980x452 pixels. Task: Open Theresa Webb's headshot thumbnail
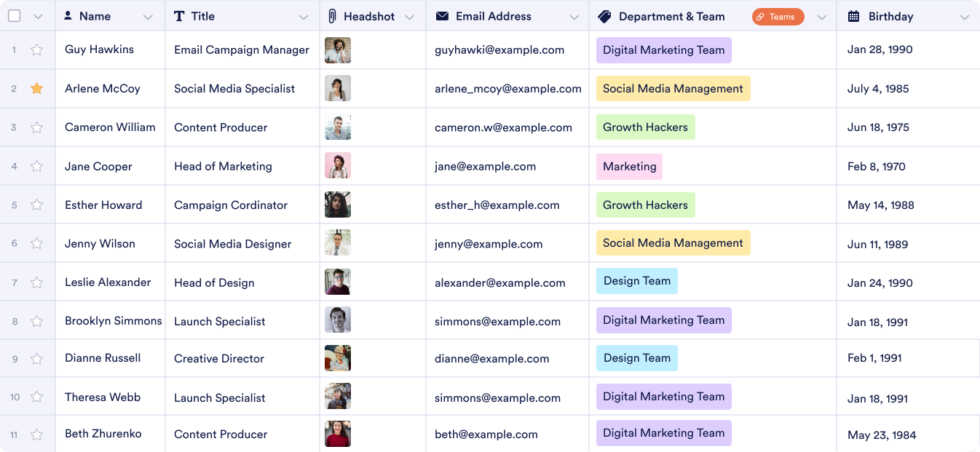pyautogui.click(x=338, y=396)
